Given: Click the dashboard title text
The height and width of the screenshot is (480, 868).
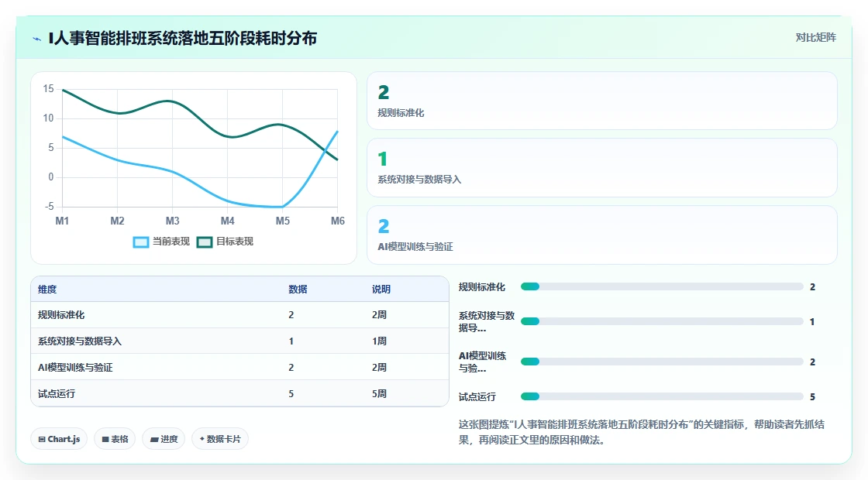Looking at the screenshot, I should coord(183,38).
